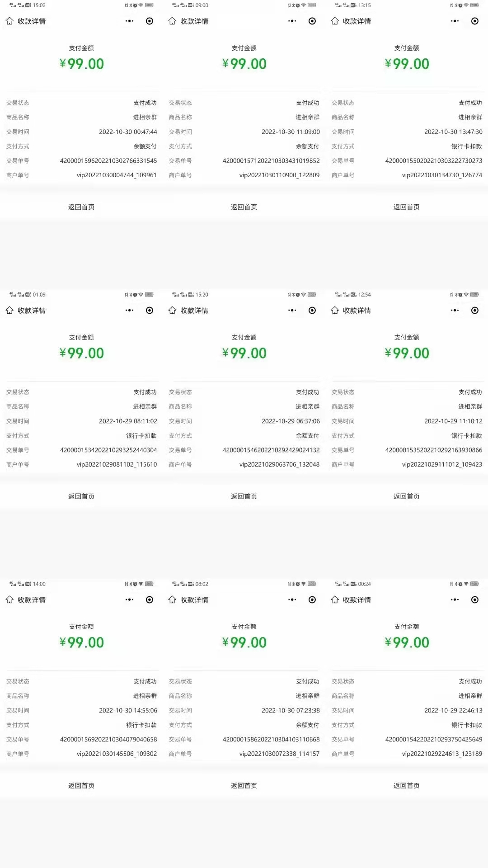The image size is (488, 868).
Task: Tap the circular close icon in the 12:54 screenshot
Action: (x=475, y=311)
